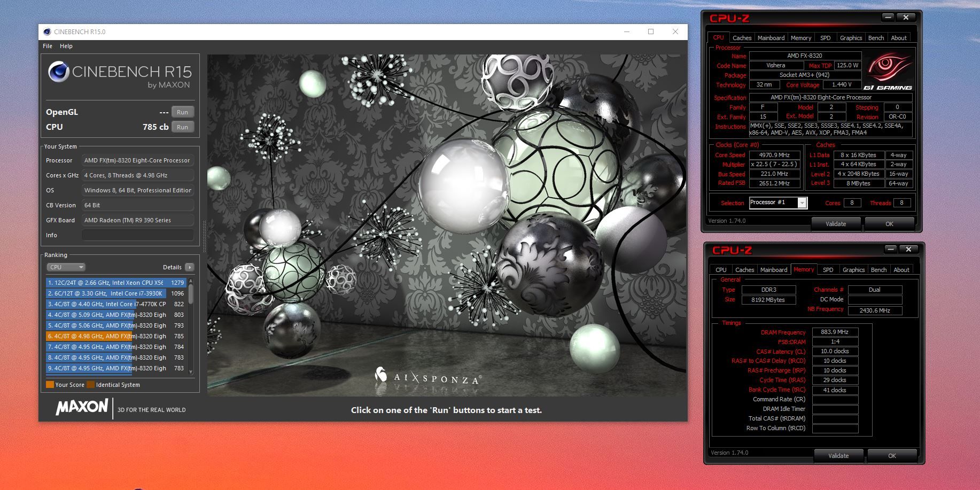The width and height of the screenshot is (980, 490).
Task: Select Memory tab in lower CPU-Z
Action: pos(804,269)
